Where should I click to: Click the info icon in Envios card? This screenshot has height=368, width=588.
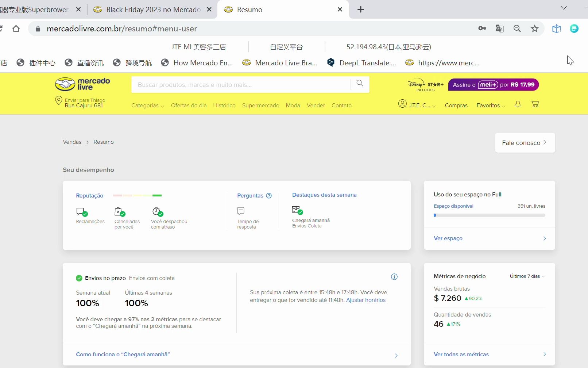pos(394,277)
